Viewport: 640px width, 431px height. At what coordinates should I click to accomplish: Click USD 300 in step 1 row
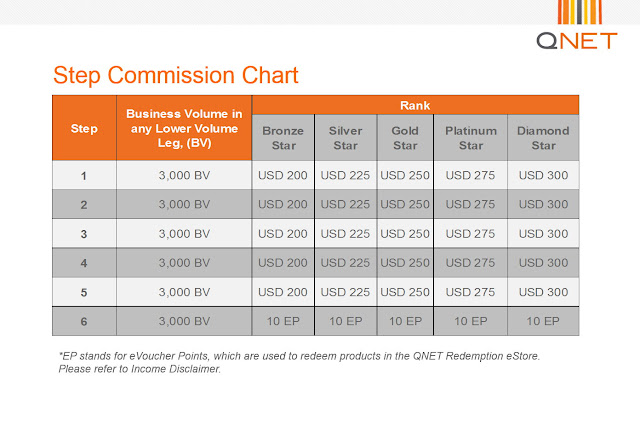click(x=543, y=175)
